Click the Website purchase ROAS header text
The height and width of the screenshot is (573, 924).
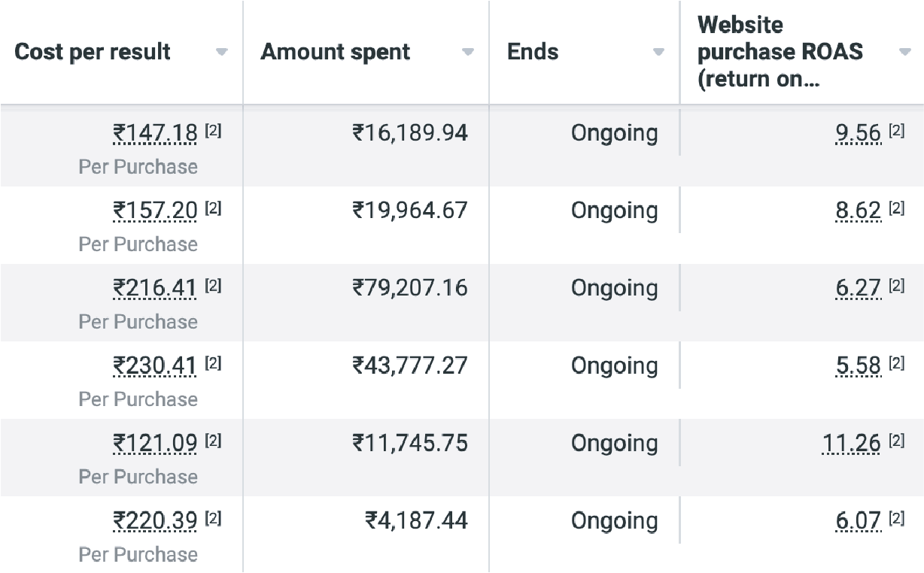(780, 52)
